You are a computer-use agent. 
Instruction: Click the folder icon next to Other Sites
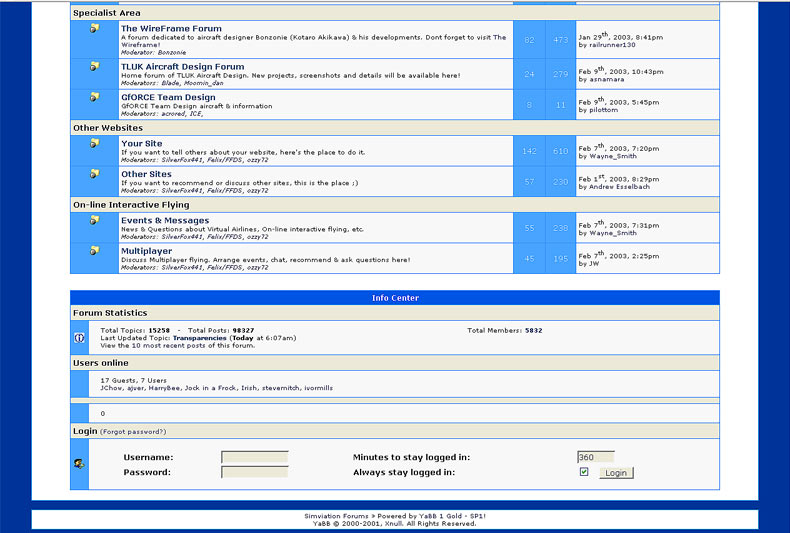94,174
